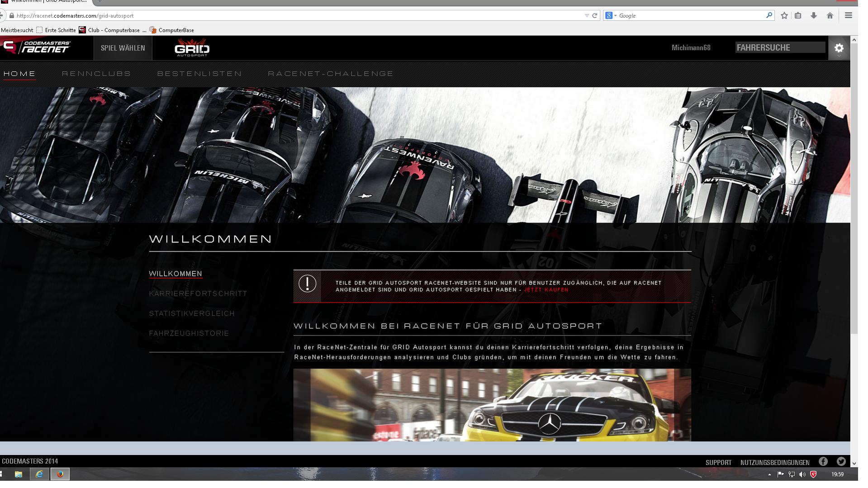This screenshot has height=488, width=868.
Task: Click the search magnifier in Google box
Action: [769, 15]
